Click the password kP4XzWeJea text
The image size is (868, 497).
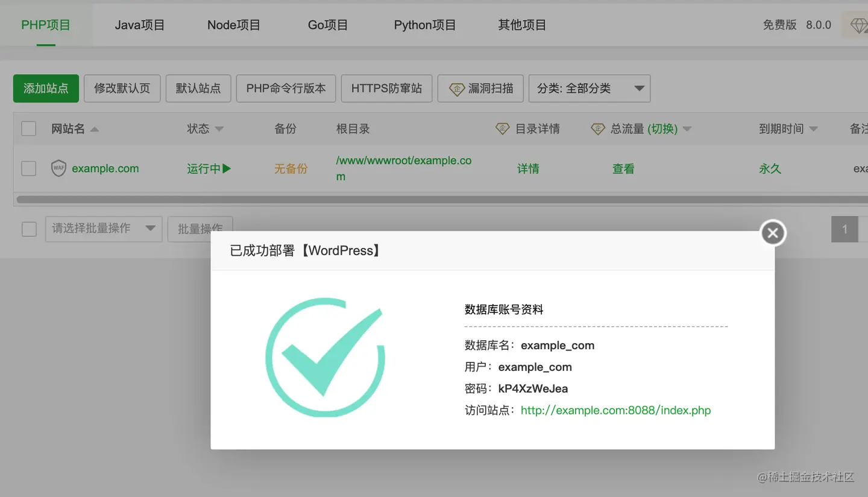click(x=533, y=388)
